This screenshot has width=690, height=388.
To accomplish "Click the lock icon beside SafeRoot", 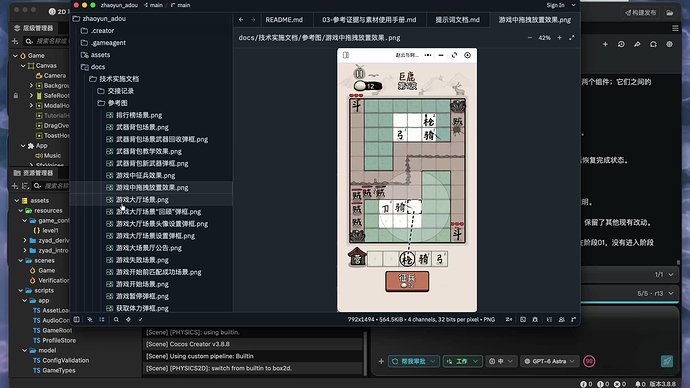I will coord(16,95).
